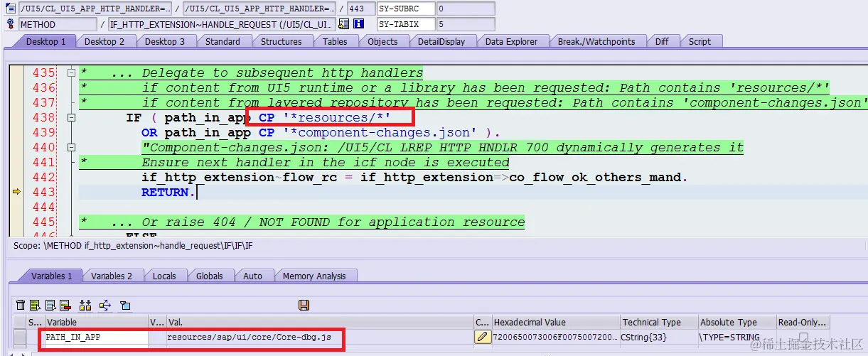Collapse the comment block at line 435
The image size is (868, 356).
tap(70, 73)
